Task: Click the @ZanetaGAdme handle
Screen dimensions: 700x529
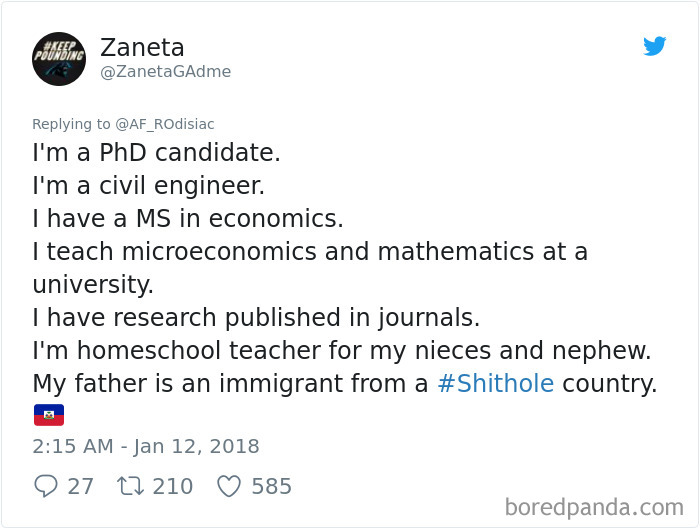Action: coord(165,71)
